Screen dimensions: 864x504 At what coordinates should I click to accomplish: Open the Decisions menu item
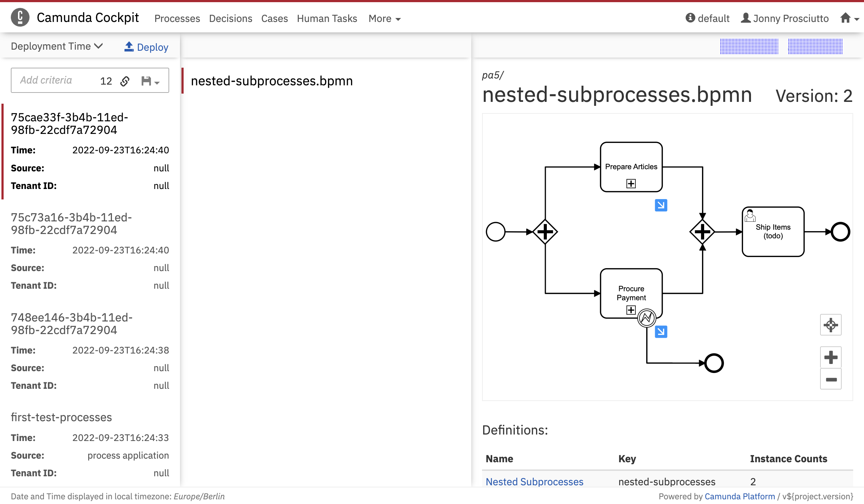pyautogui.click(x=231, y=18)
